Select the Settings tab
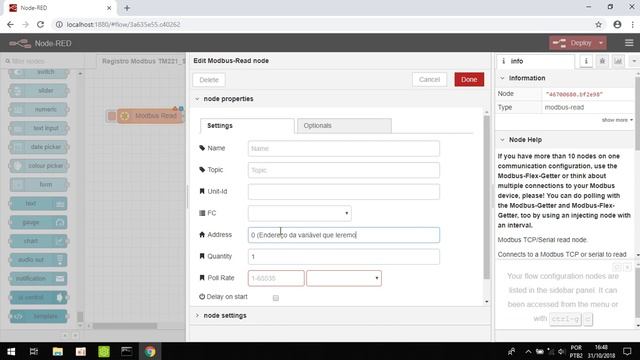The image size is (640, 360). coord(247,126)
